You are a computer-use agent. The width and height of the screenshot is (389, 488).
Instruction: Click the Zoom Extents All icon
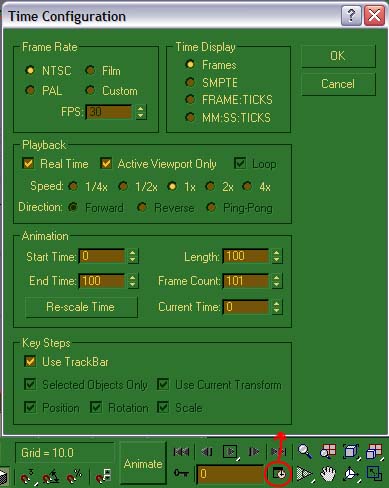[x=374, y=452]
